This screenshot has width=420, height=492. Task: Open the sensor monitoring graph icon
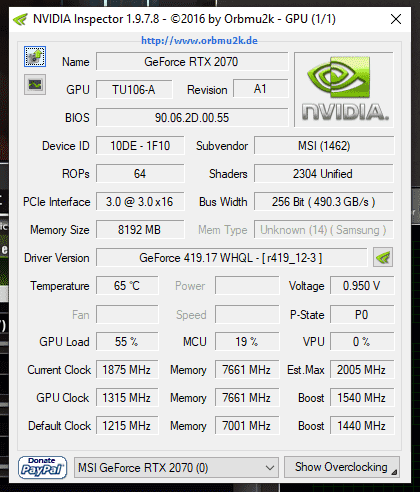pos(35,85)
